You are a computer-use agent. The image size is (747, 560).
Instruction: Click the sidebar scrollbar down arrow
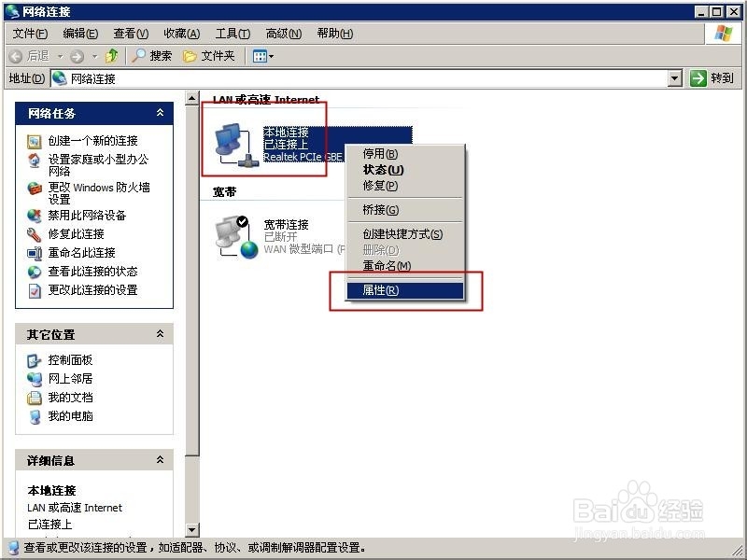click(190, 527)
